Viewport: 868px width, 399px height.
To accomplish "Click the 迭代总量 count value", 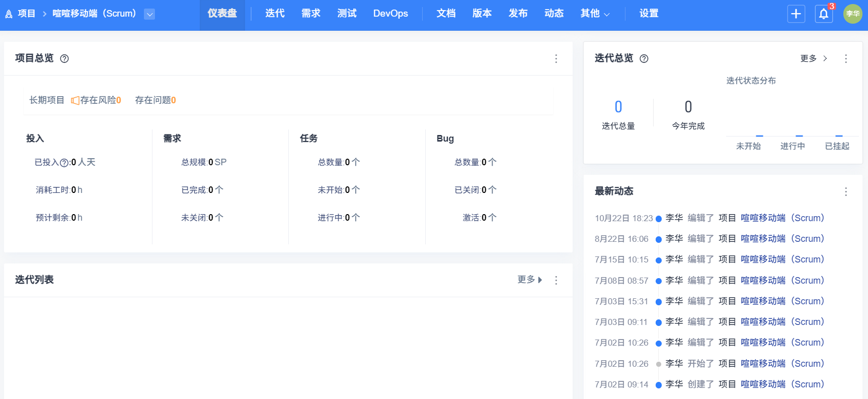I will click(618, 107).
